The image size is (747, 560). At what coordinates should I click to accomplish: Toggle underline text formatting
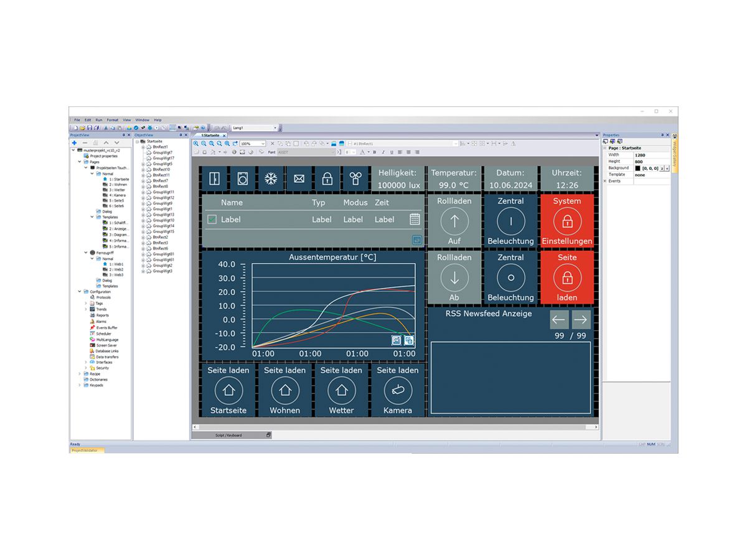tap(391, 152)
